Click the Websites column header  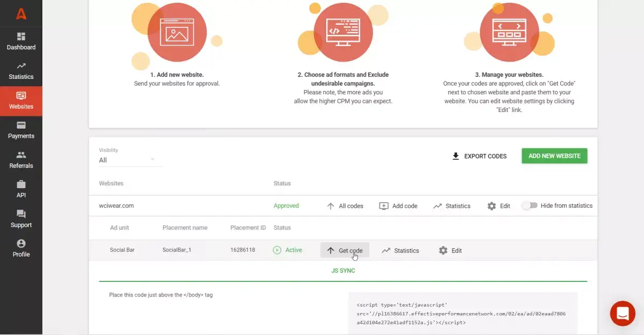click(111, 183)
